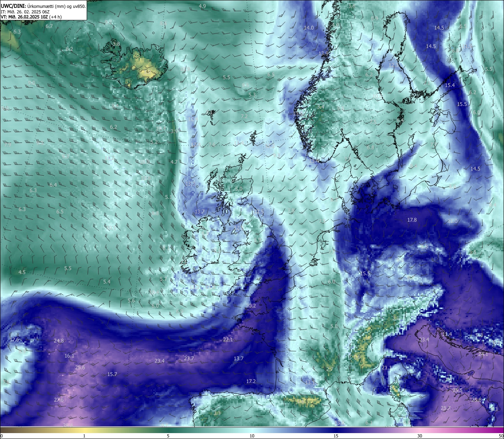This screenshot has width=504, height=439.
Task: Select the 3.3 value over Spain
Action: 217,413
